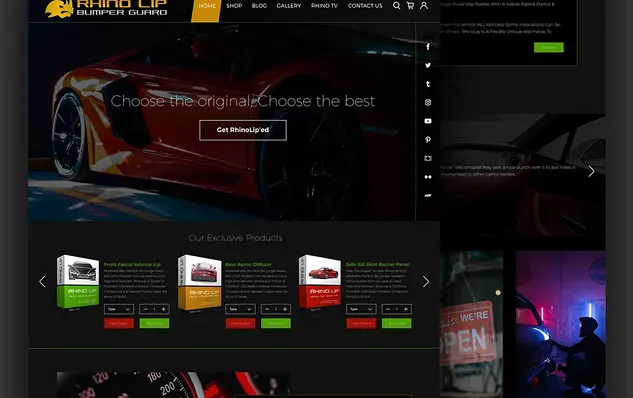This screenshot has width=633, height=398.
Task: Increase quantity for Front Fascia Valance Lip
Action: click(x=163, y=309)
